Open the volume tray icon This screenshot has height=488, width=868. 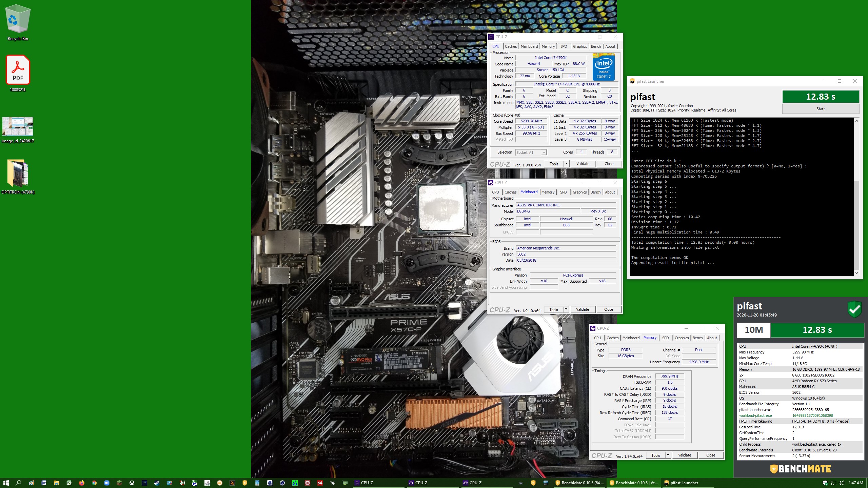point(842,483)
